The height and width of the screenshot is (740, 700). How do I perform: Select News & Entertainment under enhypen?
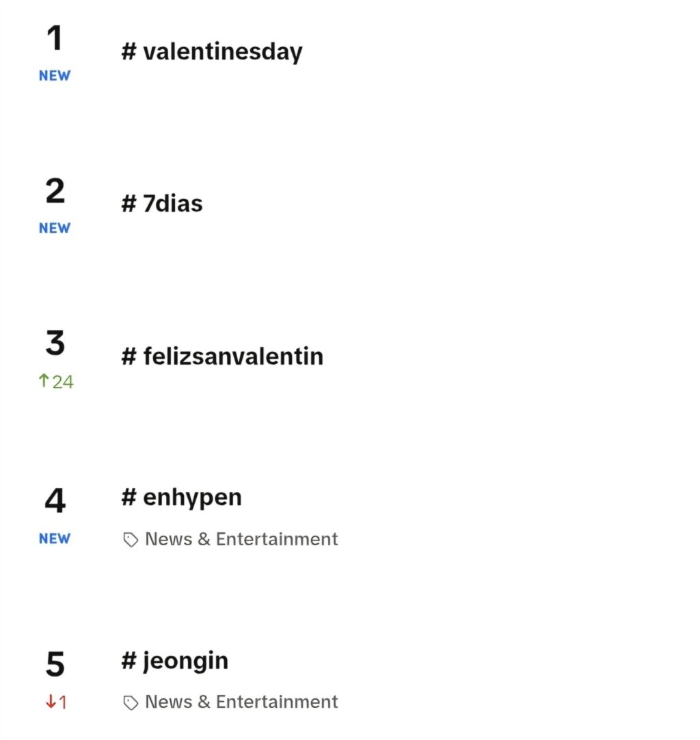(x=241, y=539)
